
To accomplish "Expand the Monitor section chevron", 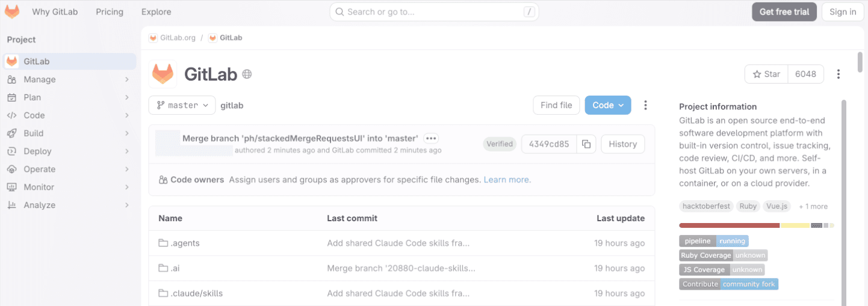I will [127, 187].
